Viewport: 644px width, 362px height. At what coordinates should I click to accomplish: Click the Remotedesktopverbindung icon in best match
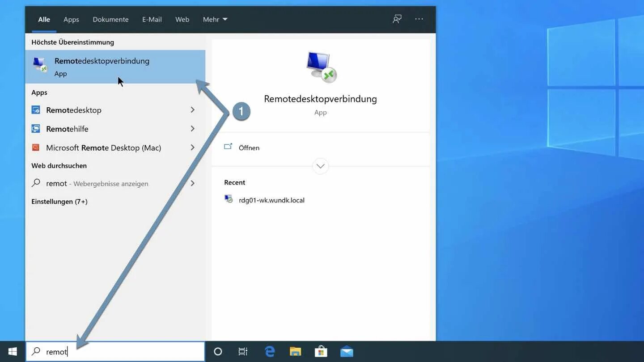tap(40, 65)
